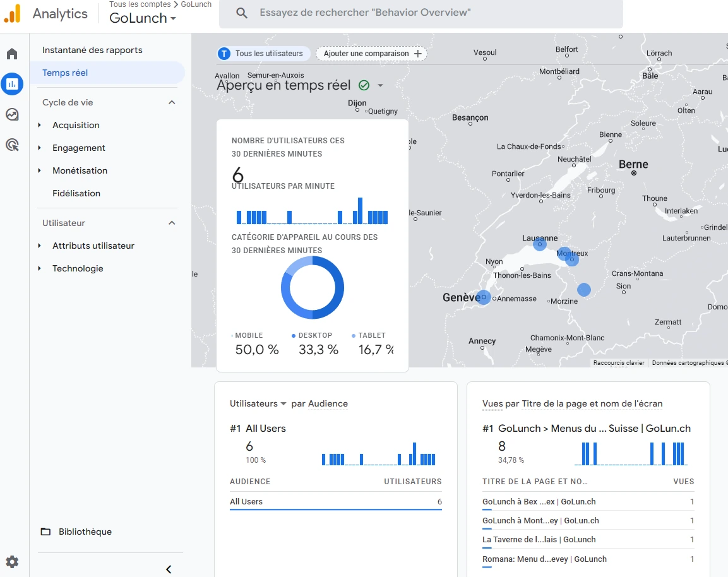Viewport: 728px width, 577px height.
Task: Collapse the Utilisateur section
Action: point(172,223)
